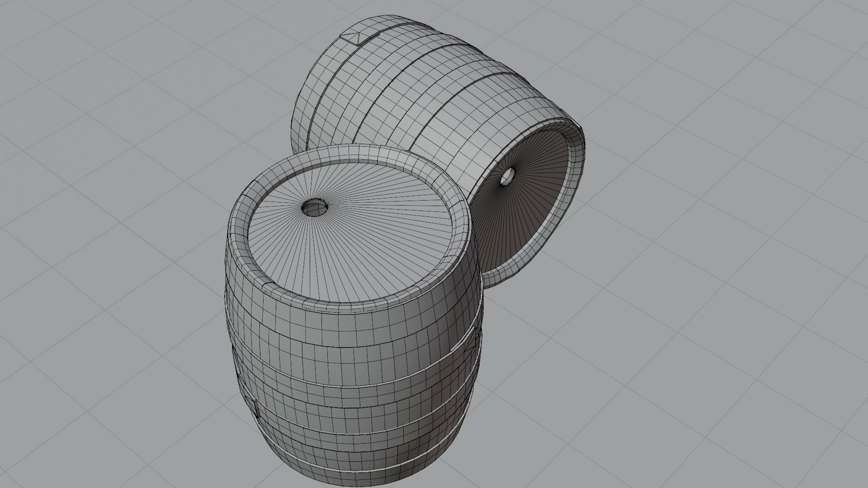Viewport: 868px width, 488px height.
Task: Select the hole in the lying barrel's end
Action: click(x=507, y=177)
